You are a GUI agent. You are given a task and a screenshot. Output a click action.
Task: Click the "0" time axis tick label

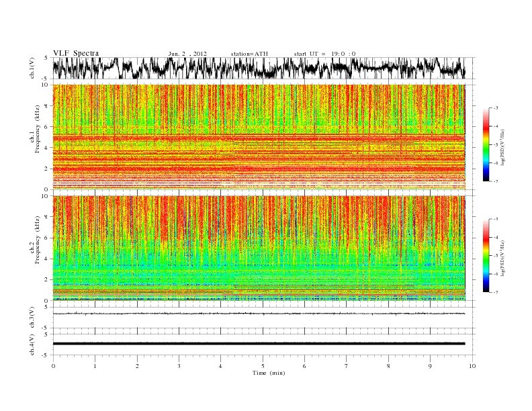pyautogui.click(x=53, y=366)
